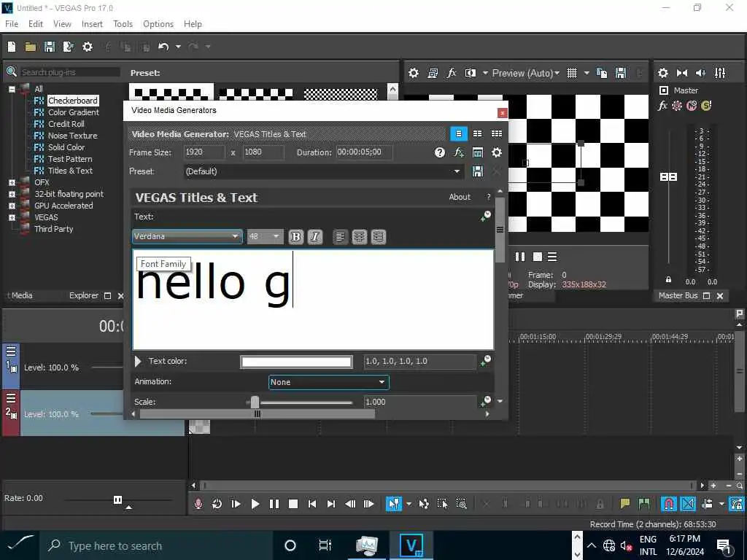
Task: Go to start of the project
Action: pyautogui.click(x=312, y=504)
